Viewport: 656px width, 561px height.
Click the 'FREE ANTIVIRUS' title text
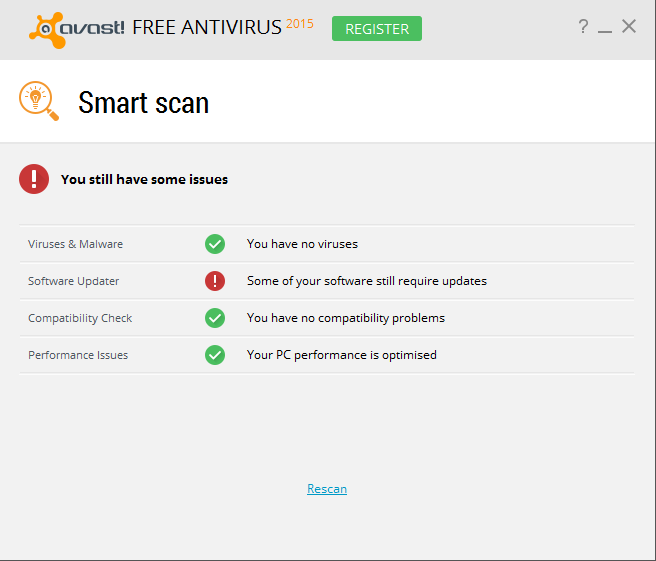coord(207,28)
